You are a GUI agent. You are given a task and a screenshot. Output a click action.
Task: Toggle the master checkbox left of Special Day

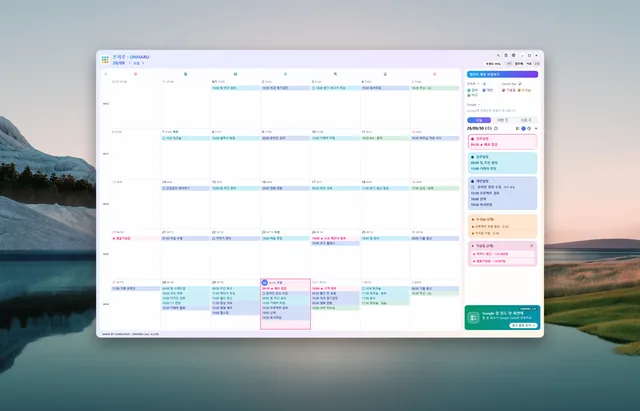click(484, 84)
